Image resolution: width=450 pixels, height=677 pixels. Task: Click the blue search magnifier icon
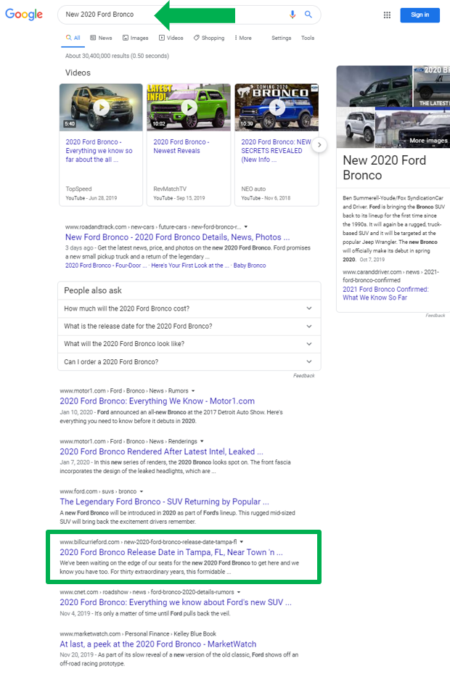tap(308, 15)
